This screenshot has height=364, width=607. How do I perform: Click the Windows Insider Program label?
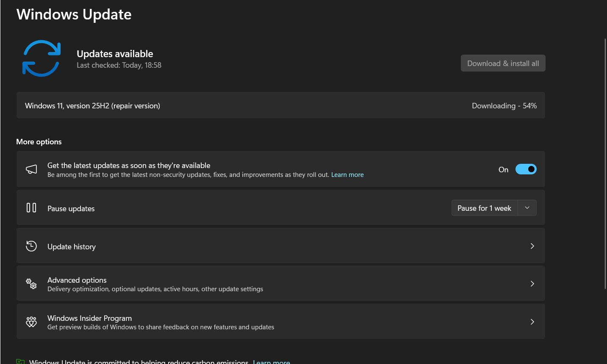tap(90, 318)
